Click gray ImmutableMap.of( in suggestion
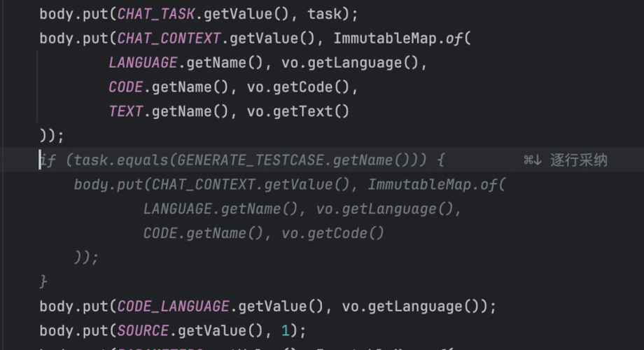The image size is (644, 350). [x=437, y=184]
